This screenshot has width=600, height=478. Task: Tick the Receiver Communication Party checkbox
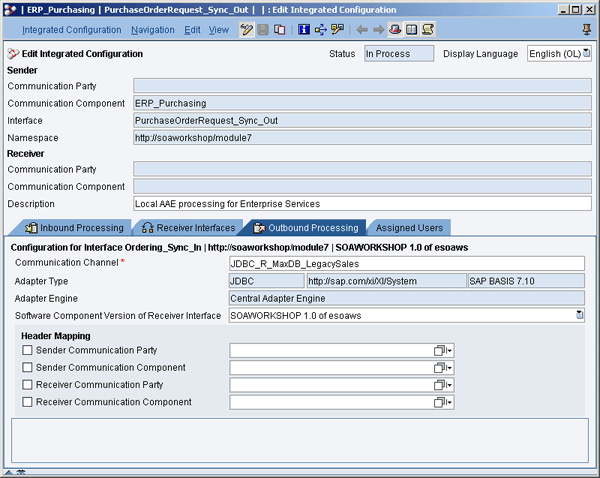(x=27, y=385)
